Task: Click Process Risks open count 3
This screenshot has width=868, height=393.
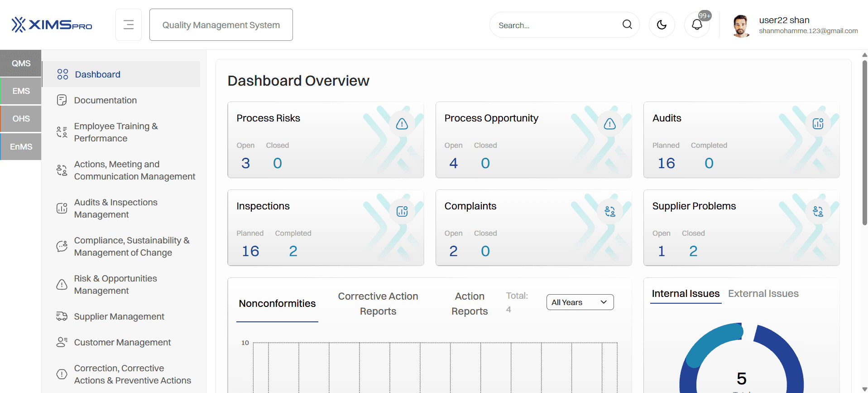Action: (x=245, y=163)
